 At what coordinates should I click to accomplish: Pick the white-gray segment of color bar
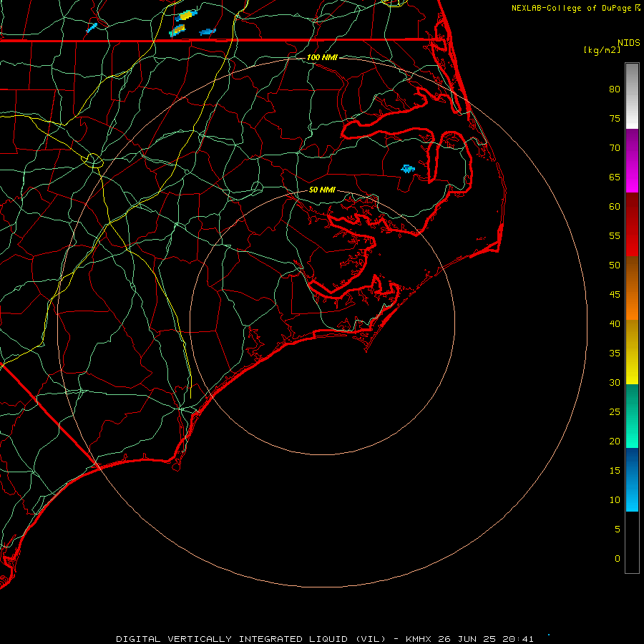(x=632, y=96)
